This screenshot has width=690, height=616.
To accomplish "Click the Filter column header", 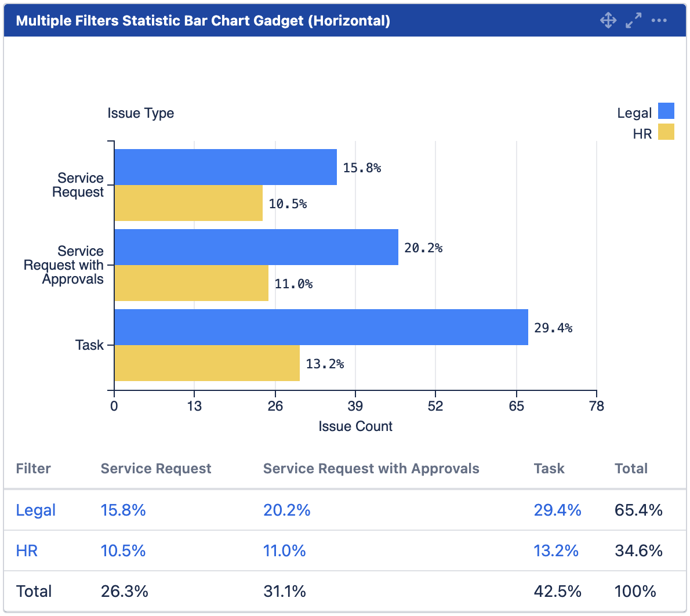I will pyautogui.click(x=34, y=469).
